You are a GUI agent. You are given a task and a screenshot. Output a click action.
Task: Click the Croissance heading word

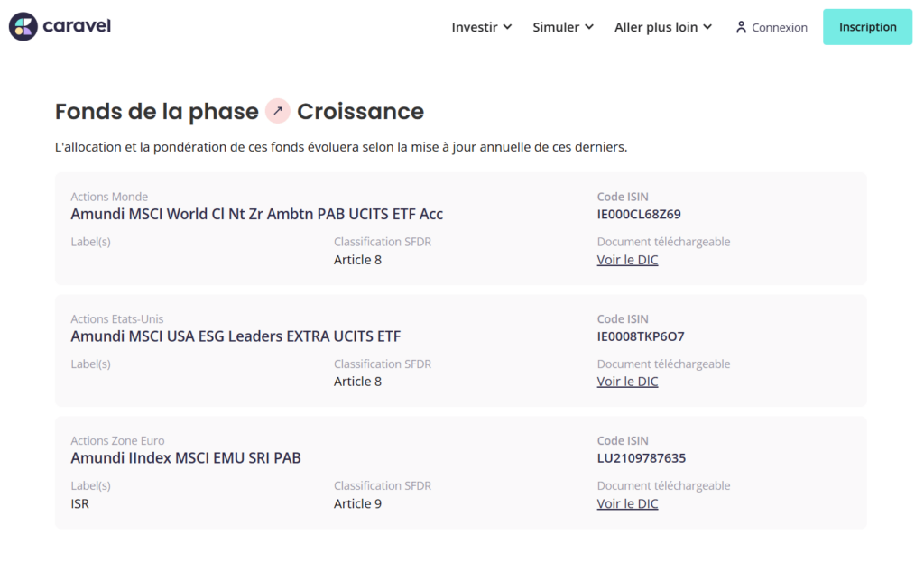[x=360, y=111]
